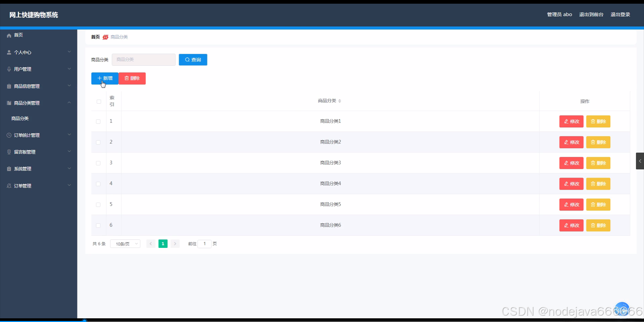The height and width of the screenshot is (322, 644).
Task: Click 修改 for 商品分类5
Action: point(572,205)
